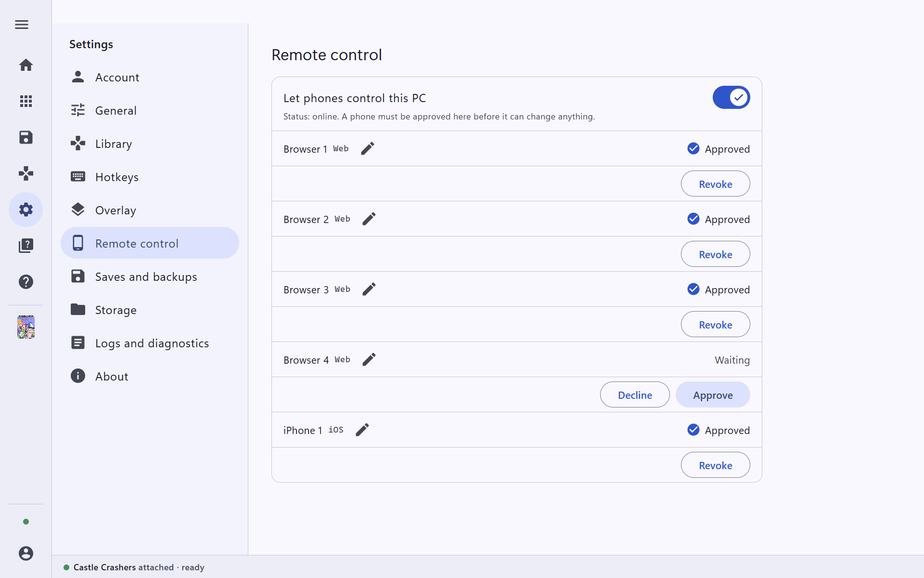
Task: Click the Settings heading in the side panel
Action: 91,44
